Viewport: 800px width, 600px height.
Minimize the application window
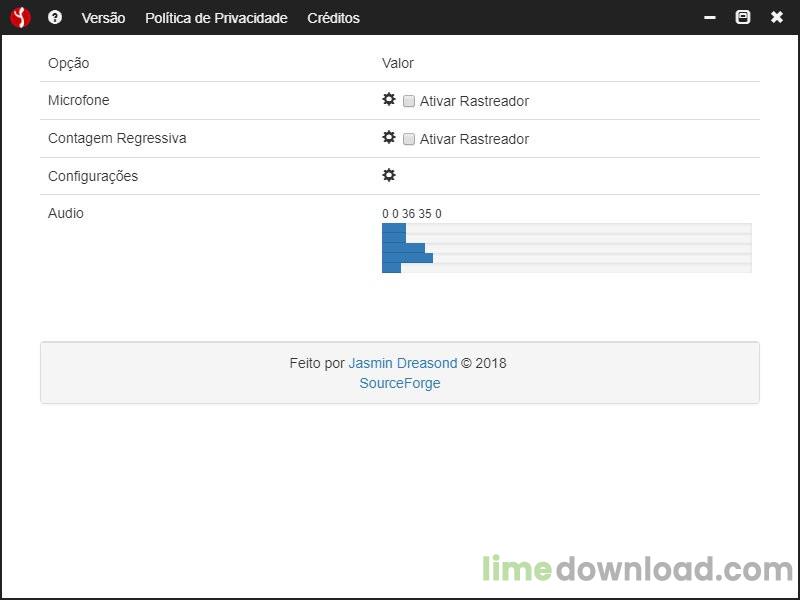(x=710, y=17)
